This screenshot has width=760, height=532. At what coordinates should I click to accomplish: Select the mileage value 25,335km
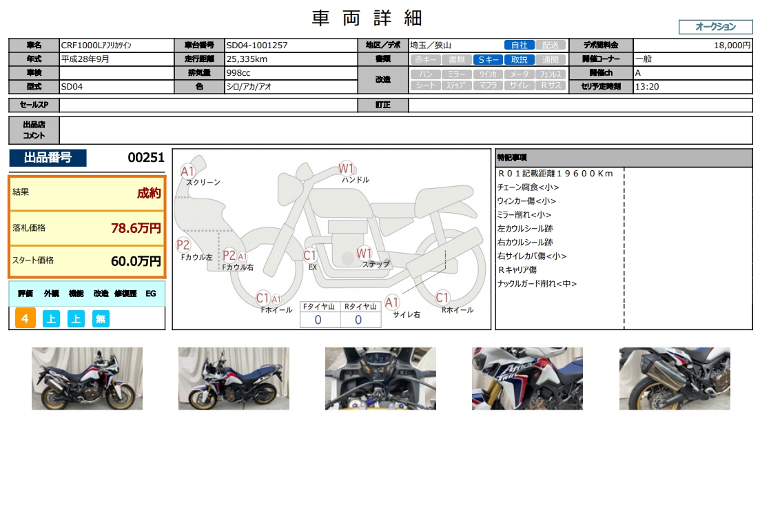[247, 59]
